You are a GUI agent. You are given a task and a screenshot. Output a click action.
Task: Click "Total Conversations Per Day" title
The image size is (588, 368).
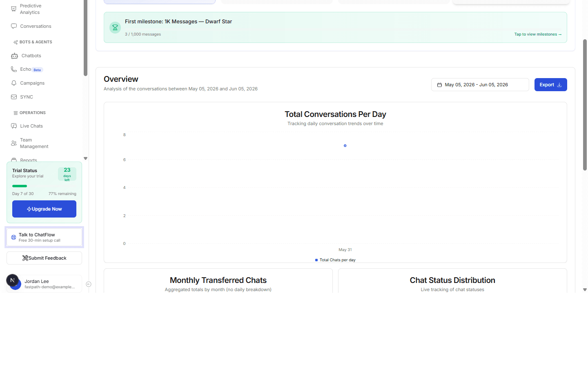335,114
